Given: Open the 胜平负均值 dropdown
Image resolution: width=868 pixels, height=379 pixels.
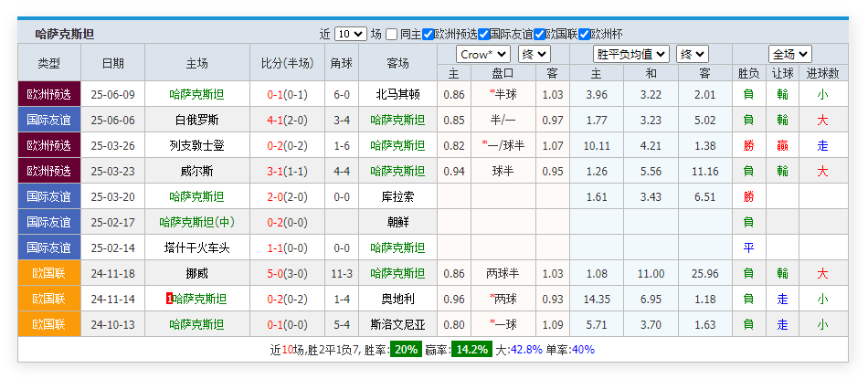Looking at the screenshot, I should 630,54.
